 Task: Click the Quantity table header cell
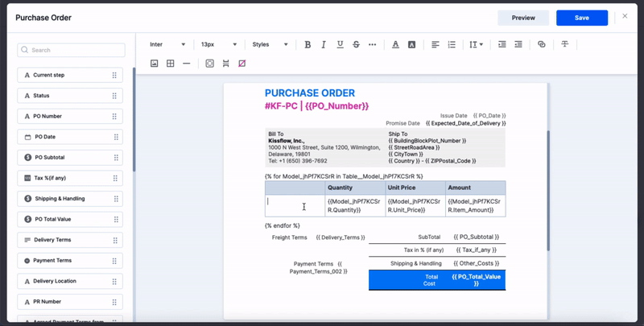[x=355, y=188]
